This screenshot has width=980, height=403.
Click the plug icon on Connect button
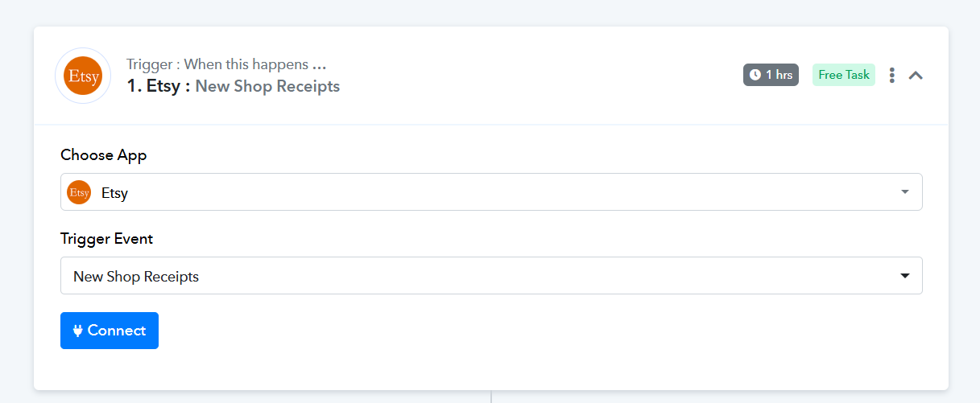click(78, 331)
